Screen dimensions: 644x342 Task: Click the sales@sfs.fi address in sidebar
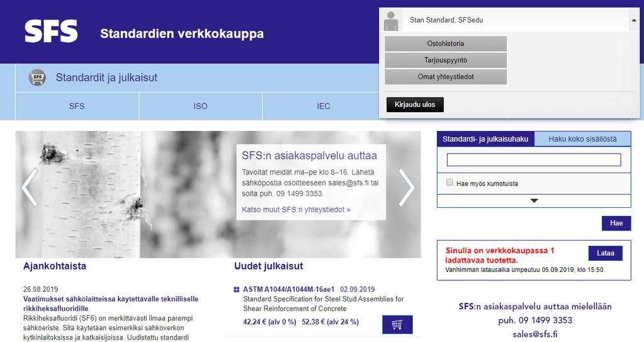tap(535, 334)
